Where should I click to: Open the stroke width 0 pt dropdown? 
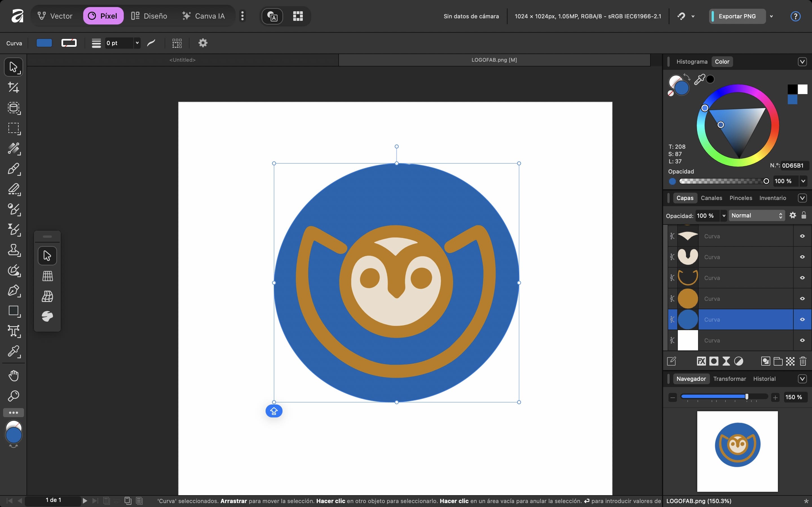click(x=137, y=43)
